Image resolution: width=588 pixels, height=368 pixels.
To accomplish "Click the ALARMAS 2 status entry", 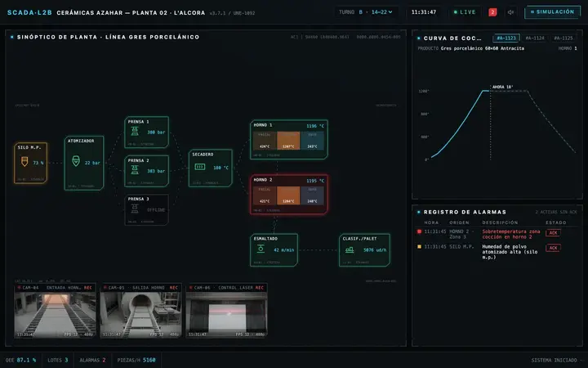I will (92, 360).
